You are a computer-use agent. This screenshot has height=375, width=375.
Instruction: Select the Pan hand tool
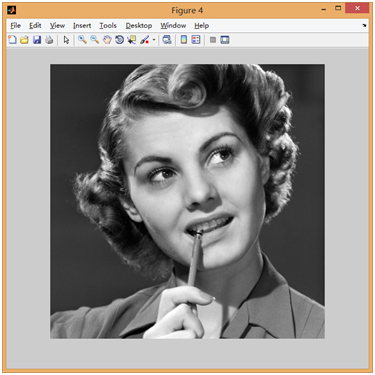107,40
